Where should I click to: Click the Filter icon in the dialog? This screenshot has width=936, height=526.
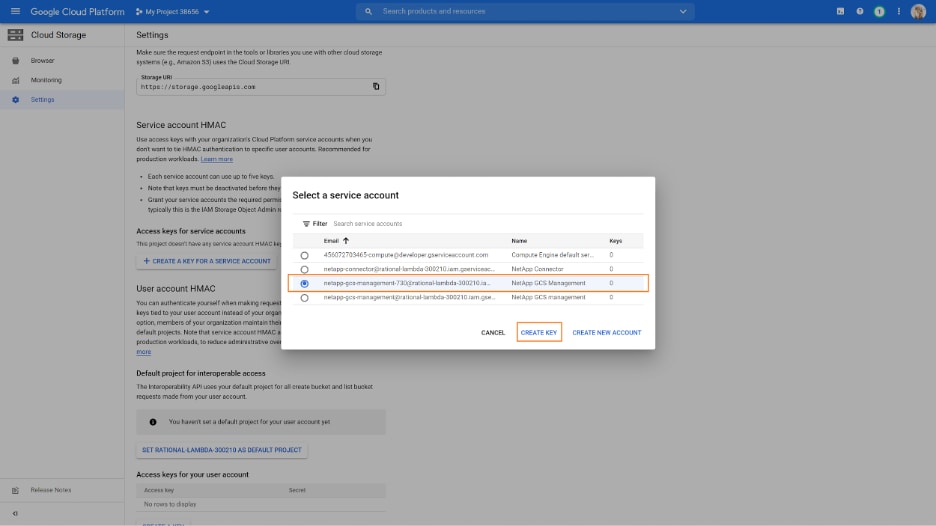(x=306, y=224)
